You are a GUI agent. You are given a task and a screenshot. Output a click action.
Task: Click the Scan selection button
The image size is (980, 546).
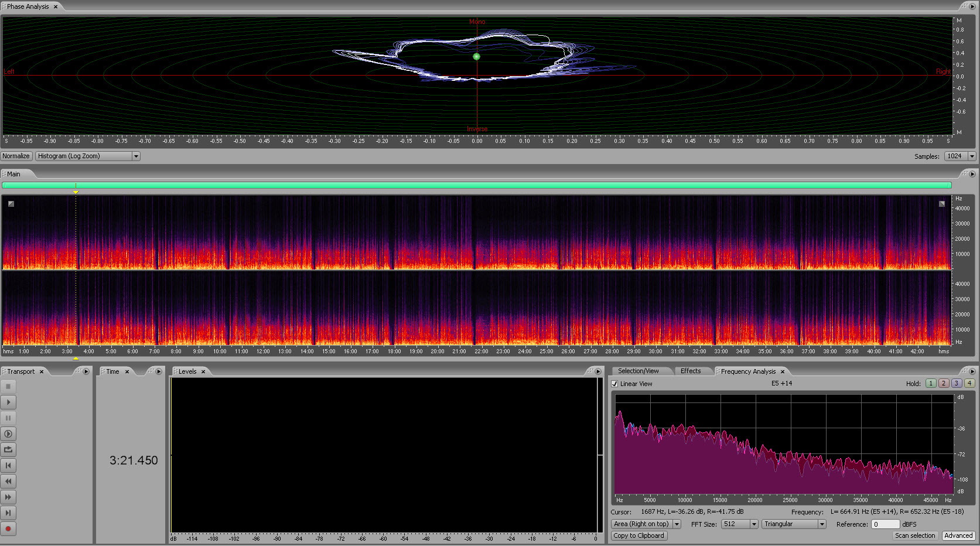(914, 536)
